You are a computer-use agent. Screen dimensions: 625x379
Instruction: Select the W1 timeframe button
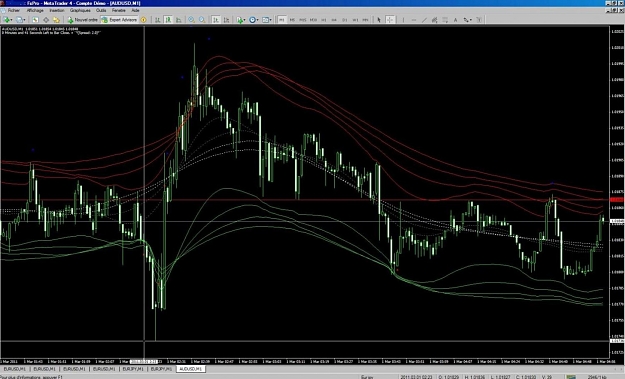[x=355, y=20]
